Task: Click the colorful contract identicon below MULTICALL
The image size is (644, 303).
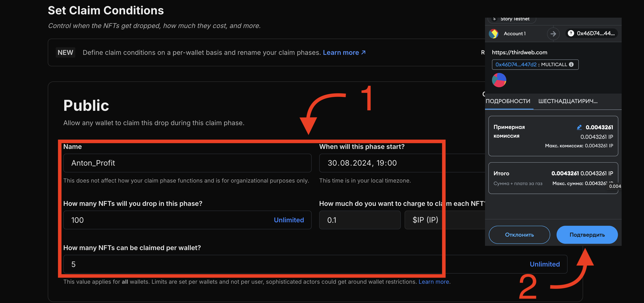Action: click(499, 80)
